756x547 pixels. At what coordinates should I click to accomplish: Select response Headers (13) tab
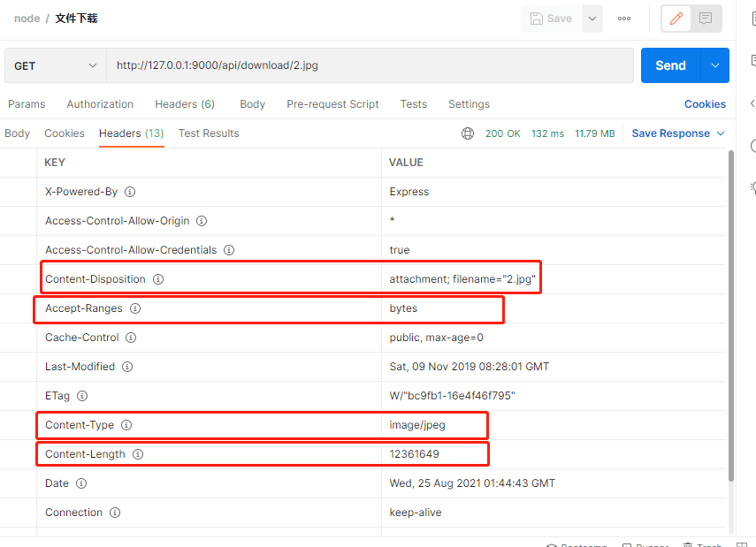[x=132, y=133]
